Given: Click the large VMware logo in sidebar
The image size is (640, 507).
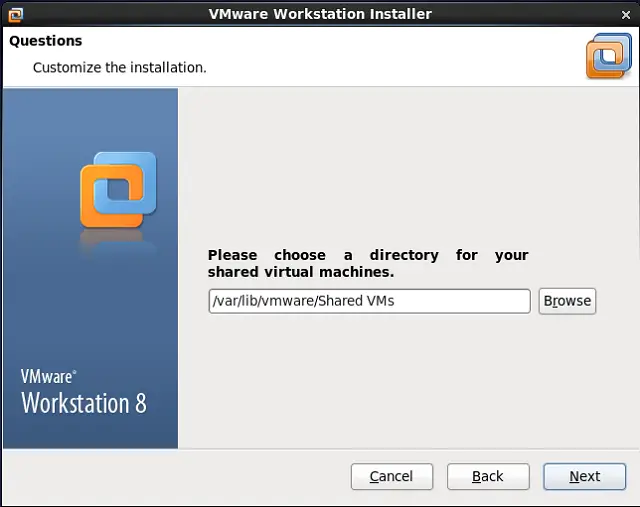Looking at the screenshot, I should point(118,188).
